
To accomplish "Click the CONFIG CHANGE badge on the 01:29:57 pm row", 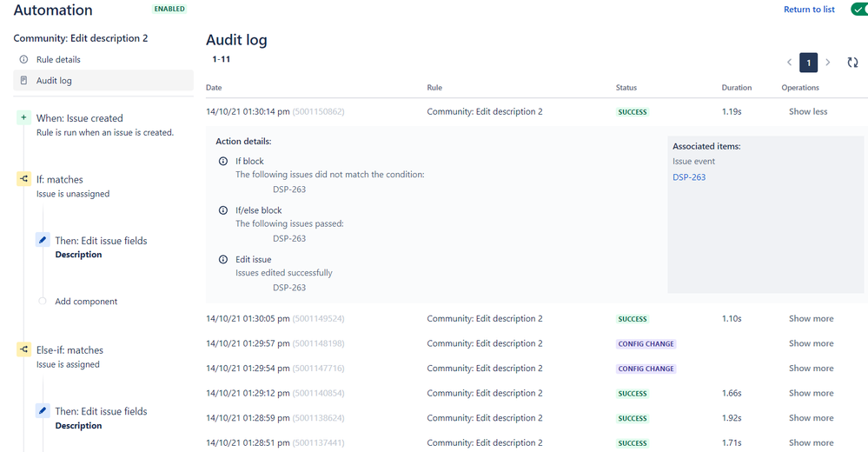I will tap(646, 344).
